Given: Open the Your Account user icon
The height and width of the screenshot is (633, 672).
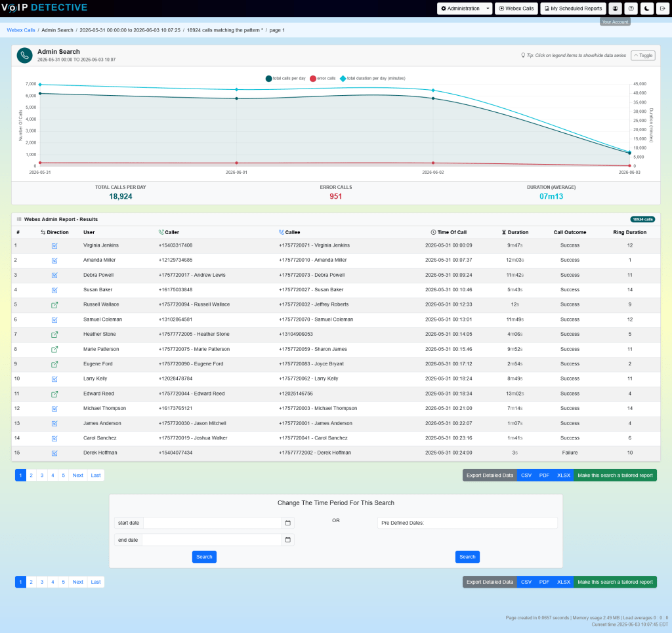Looking at the screenshot, I should [615, 9].
